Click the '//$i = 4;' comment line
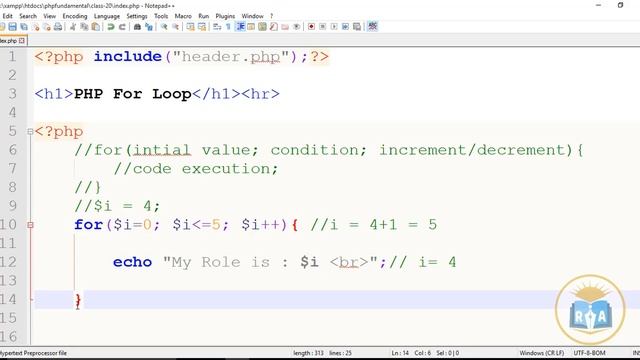The height and width of the screenshot is (360, 640). tap(117, 206)
